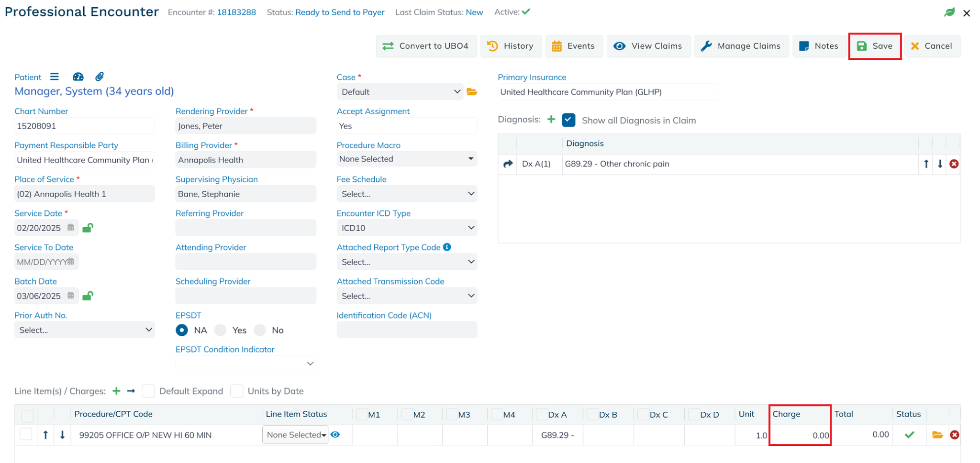This screenshot has height=463, width=980.
Task: Expand the Fee Schedule dropdown
Action: [407, 194]
